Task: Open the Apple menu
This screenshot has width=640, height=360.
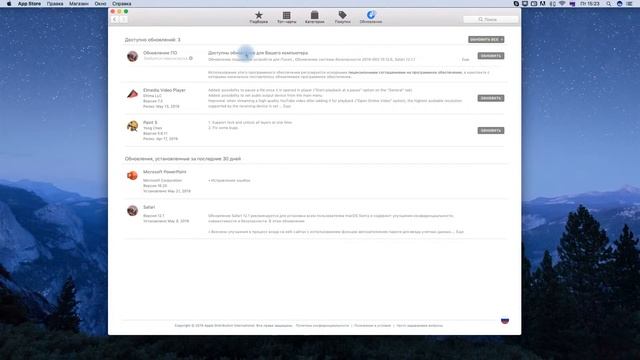Action: pos(9,4)
